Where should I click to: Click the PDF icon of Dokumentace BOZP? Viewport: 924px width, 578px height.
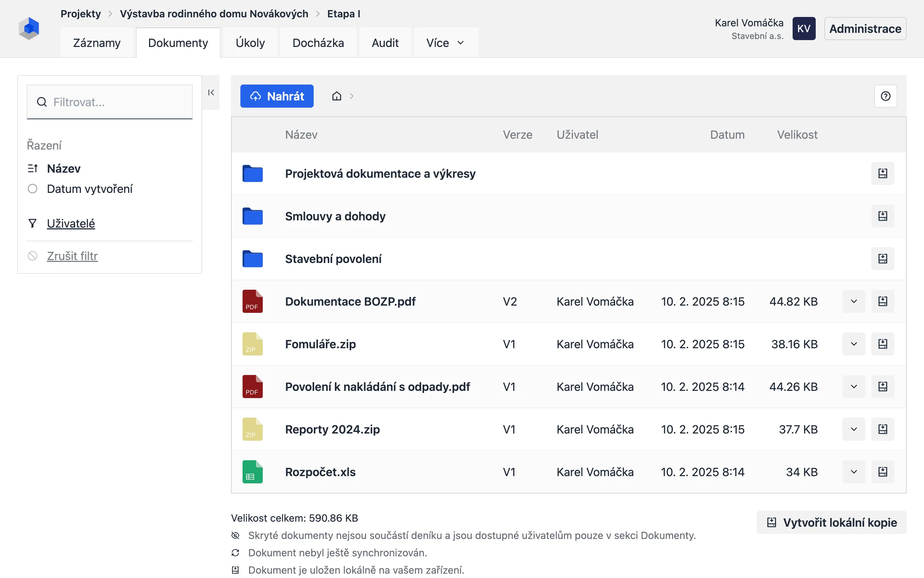point(252,301)
